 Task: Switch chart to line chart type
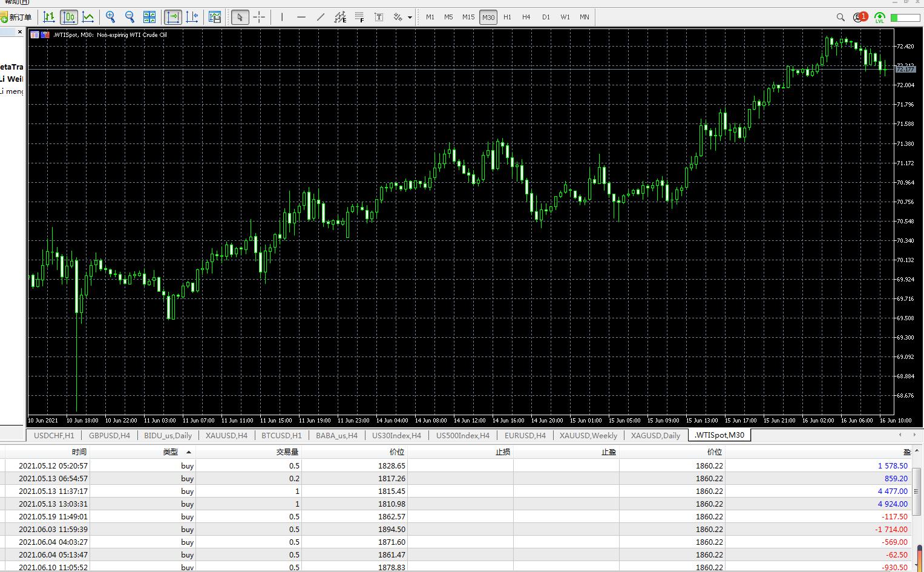tap(88, 17)
